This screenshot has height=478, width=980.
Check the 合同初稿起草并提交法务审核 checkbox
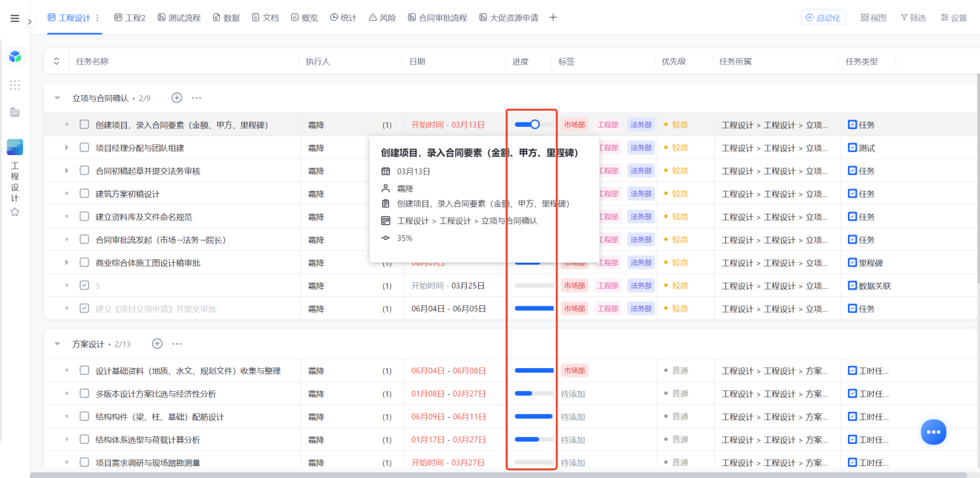(85, 171)
